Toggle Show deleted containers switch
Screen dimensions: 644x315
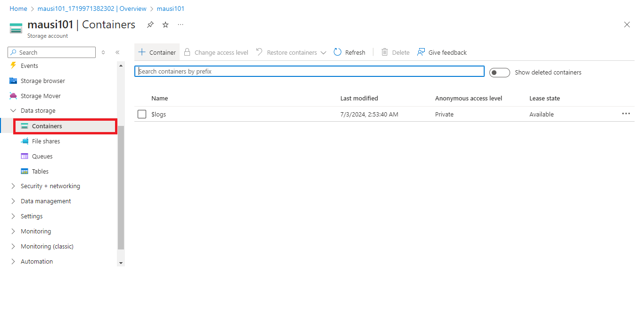[x=499, y=72]
